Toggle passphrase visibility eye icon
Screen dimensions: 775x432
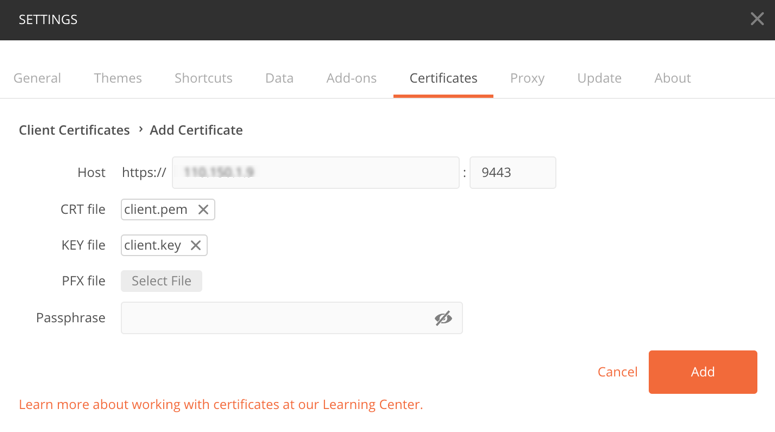(443, 318)
